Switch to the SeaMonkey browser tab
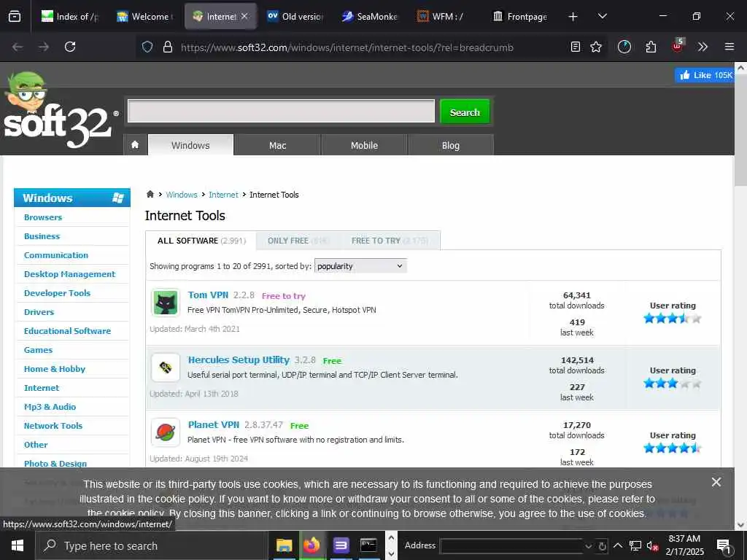The image size is (747, 560). [370, 17]
